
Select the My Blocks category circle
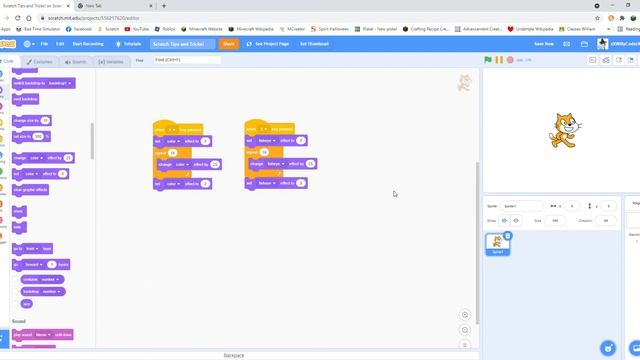(1, 204)
